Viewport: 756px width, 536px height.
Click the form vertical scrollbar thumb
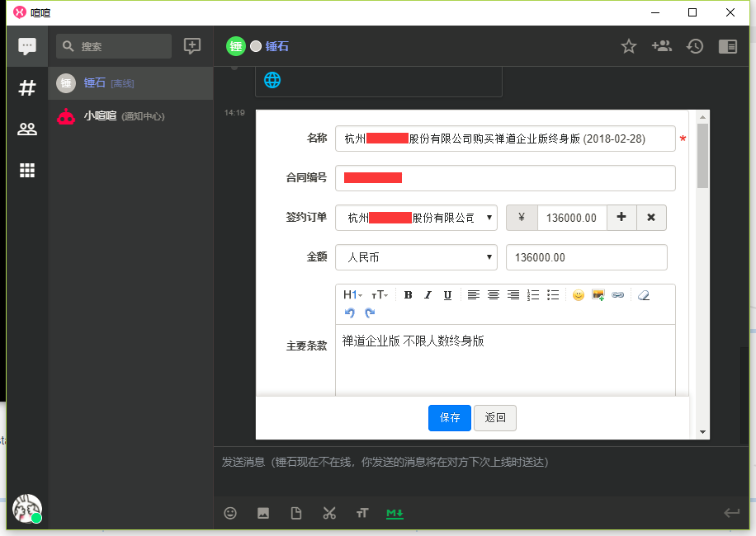702,156
